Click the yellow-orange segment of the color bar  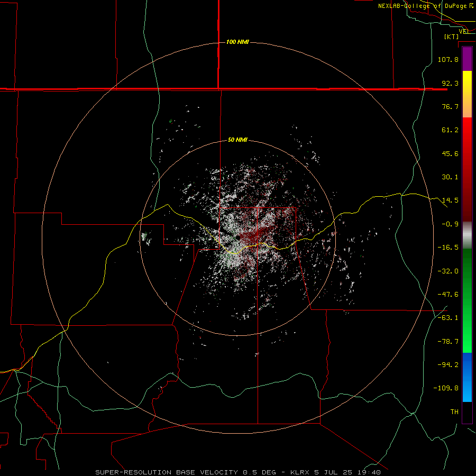click(x=467, y=94)
